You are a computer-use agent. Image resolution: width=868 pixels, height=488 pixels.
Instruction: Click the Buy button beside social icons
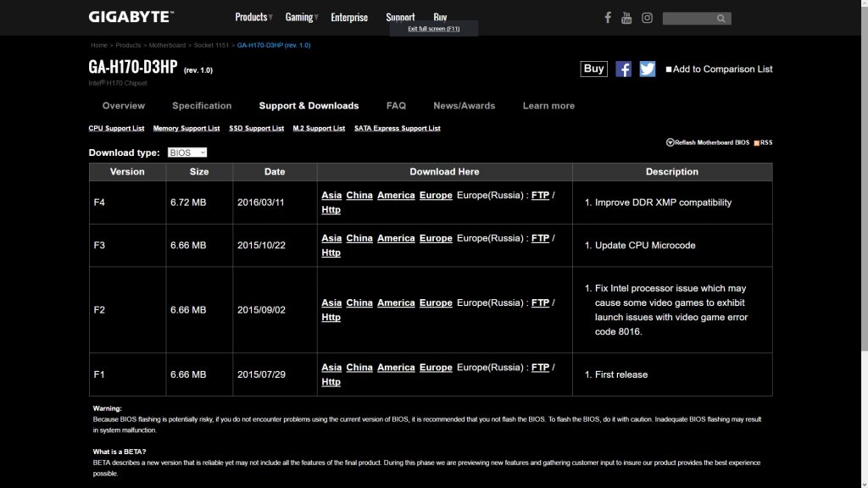(x=594, y=69)
